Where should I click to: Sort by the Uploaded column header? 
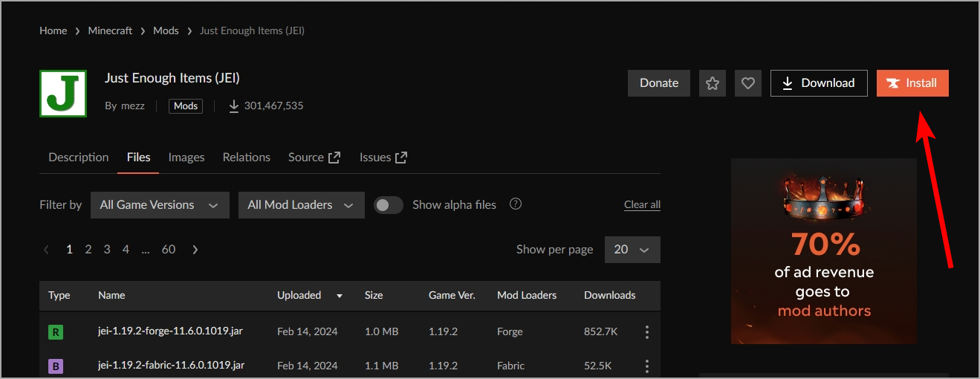pos(310,295)
